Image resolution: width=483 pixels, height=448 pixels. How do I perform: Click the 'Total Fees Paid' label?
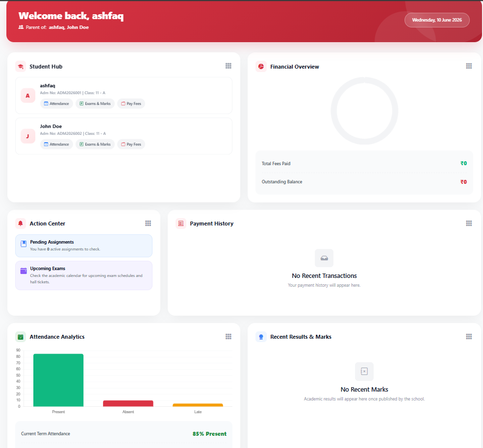[x=276, y=164]
